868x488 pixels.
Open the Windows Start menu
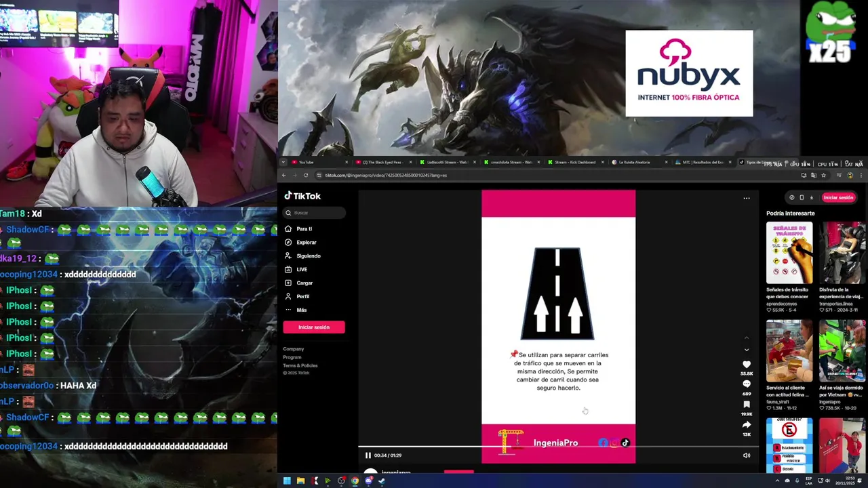click(287, 481)
